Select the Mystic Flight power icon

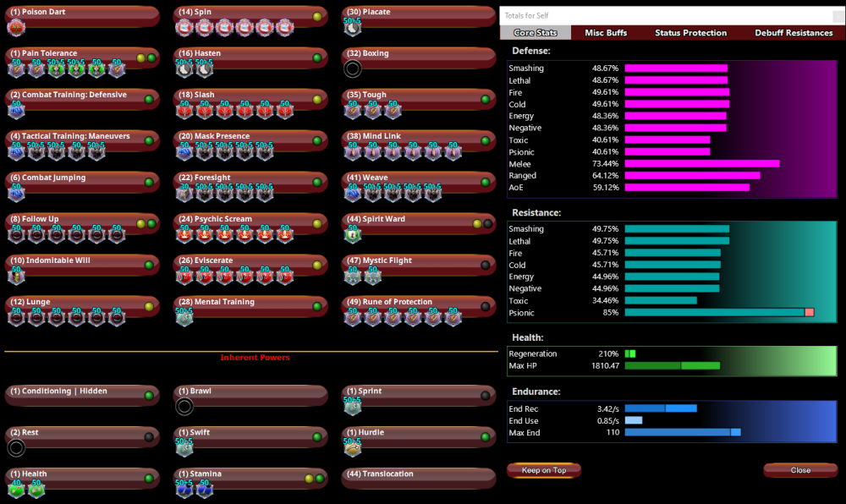click(353, 273)
